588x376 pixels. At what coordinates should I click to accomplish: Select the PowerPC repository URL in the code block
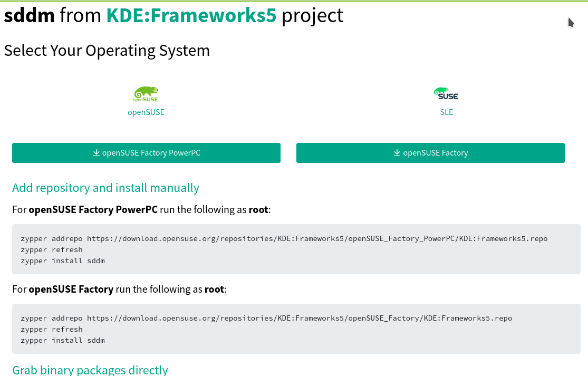click(x=316, y=238)
